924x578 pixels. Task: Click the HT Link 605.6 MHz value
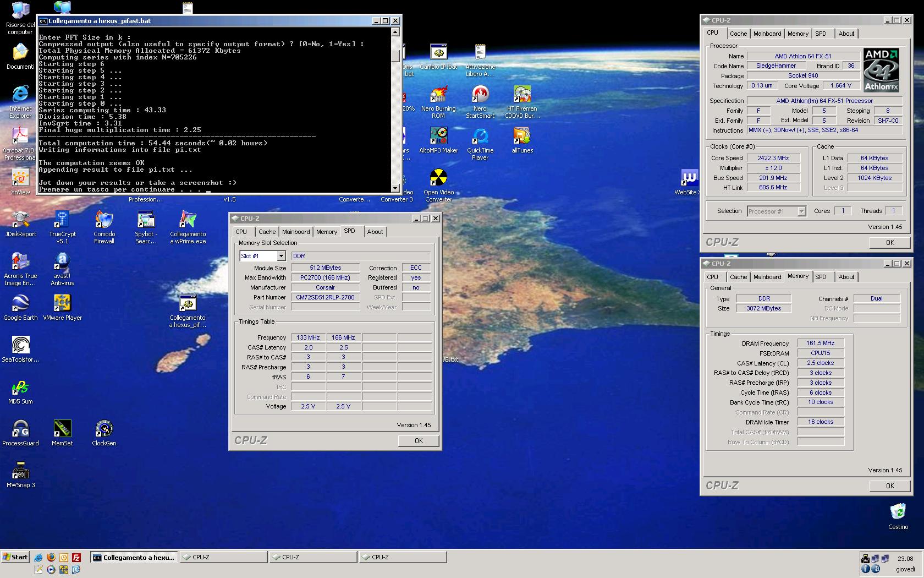click(x=773, y=187)
